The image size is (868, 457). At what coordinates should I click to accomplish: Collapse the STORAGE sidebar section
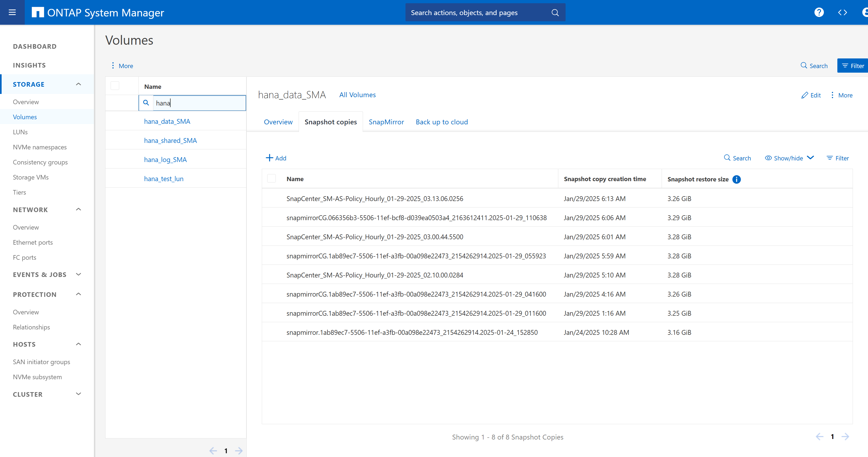[x=79, y=84]
